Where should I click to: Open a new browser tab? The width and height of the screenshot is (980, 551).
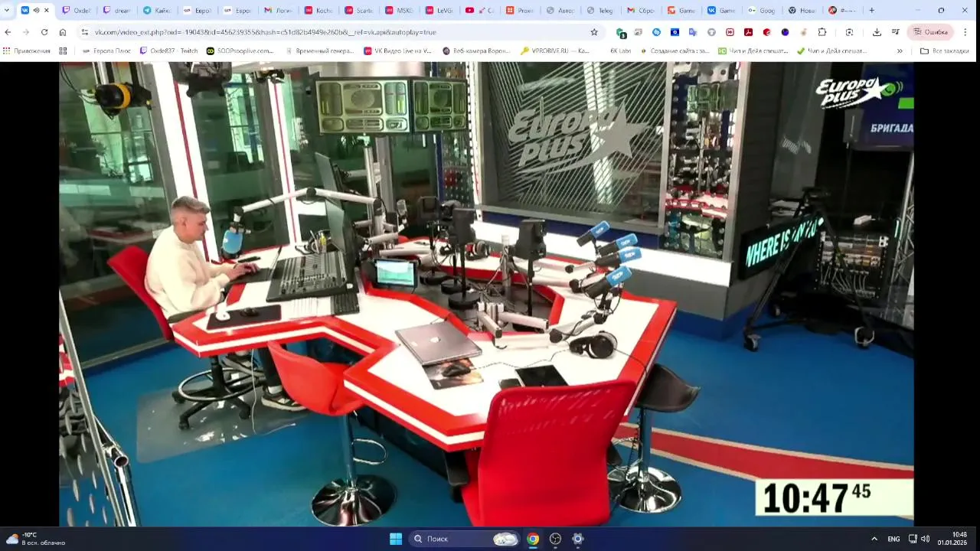pyautogui.click(x=871, y=11)
